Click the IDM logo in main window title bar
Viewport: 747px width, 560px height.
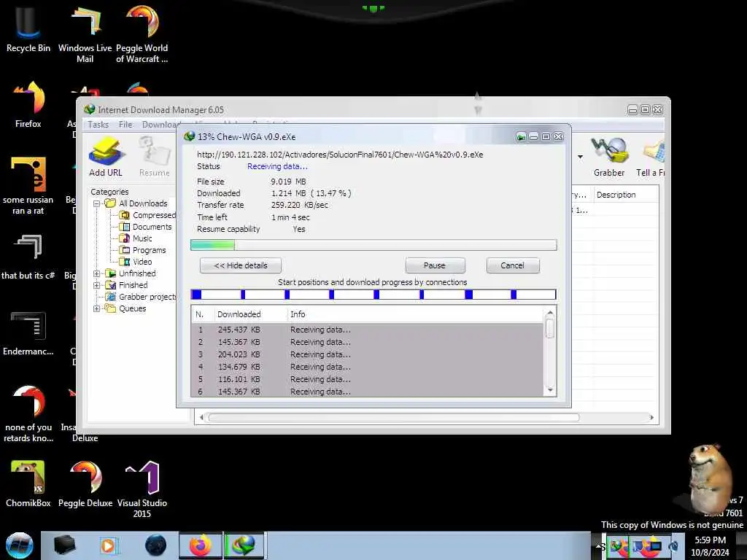(x=90, y=109)
